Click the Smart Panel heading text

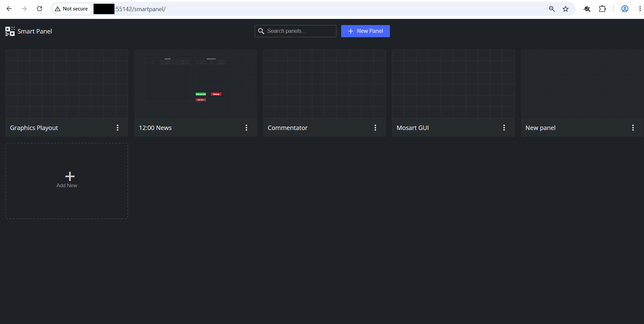pyautogui.click(x=35, y=31)
